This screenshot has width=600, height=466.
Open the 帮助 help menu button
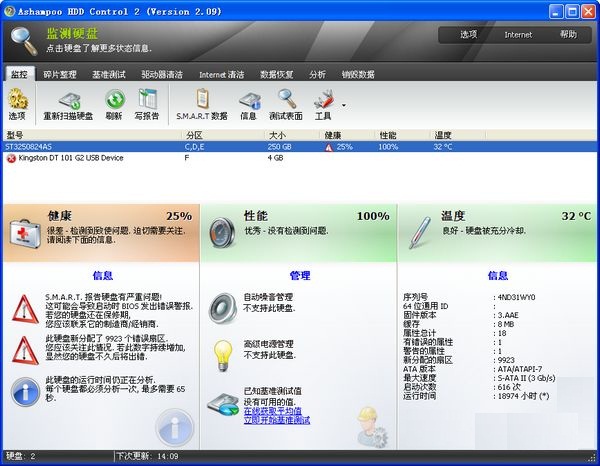[x=568, y=34]
